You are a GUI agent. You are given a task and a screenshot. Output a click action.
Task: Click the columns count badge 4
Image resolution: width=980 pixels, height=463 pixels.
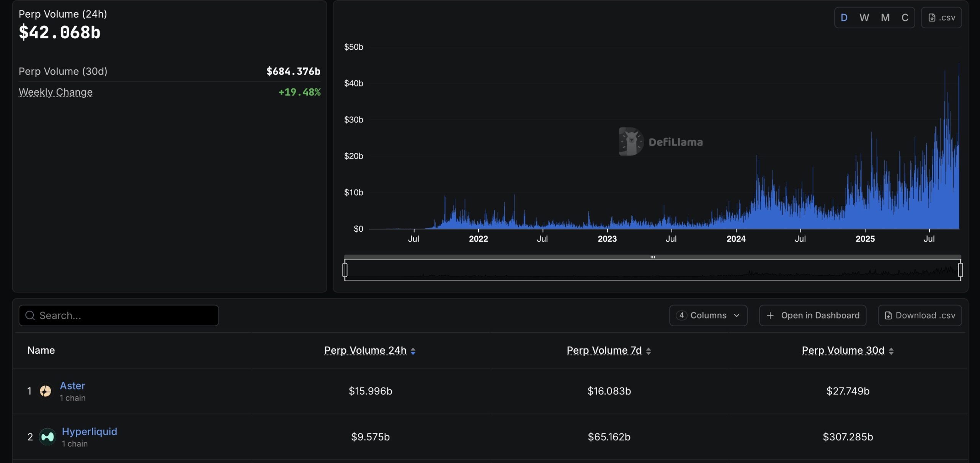click(x=681, y=315)
